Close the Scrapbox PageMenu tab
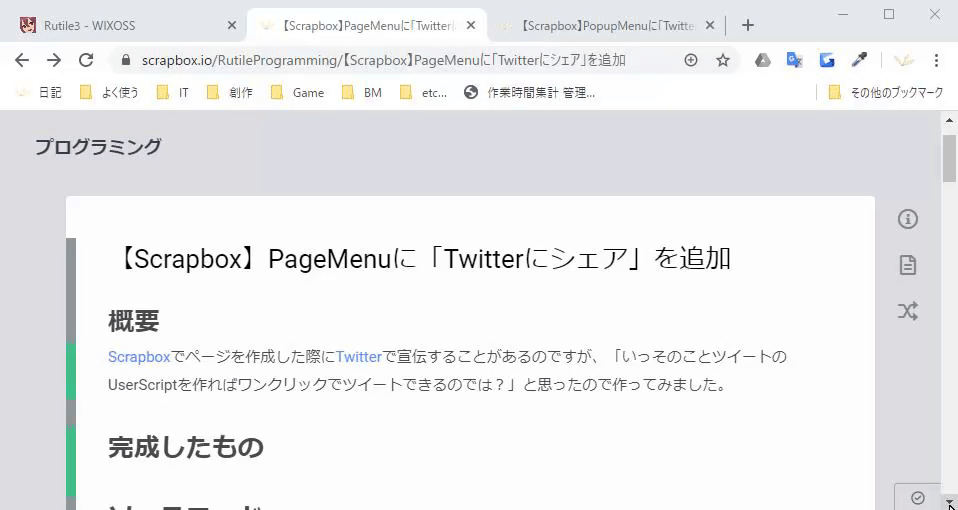The image size is (958, 510). coord(470,26)
